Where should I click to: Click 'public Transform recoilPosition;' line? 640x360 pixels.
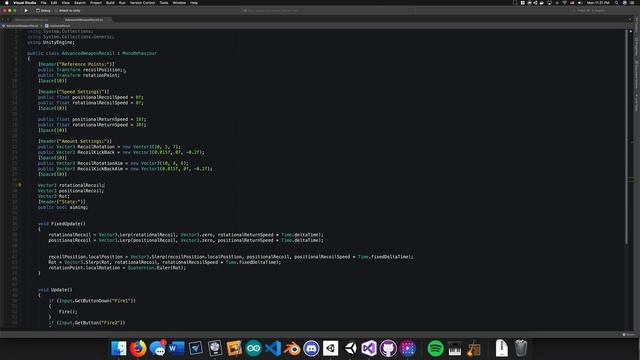(x=80, y=70)
